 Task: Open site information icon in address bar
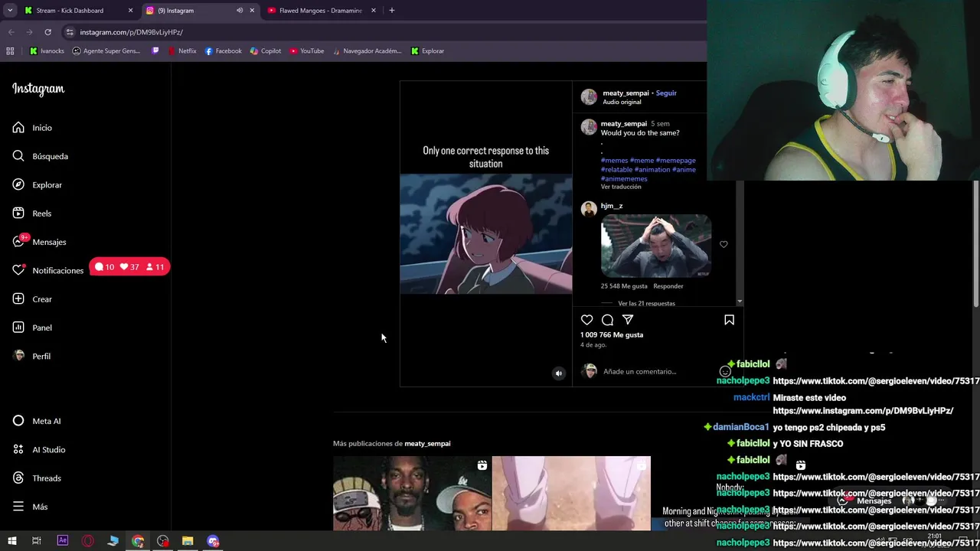69,32
